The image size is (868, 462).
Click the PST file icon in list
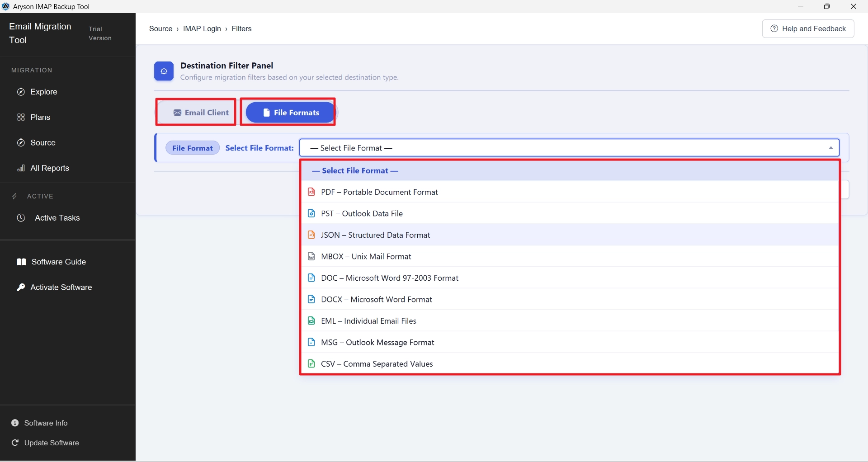(x=311, y=213)
